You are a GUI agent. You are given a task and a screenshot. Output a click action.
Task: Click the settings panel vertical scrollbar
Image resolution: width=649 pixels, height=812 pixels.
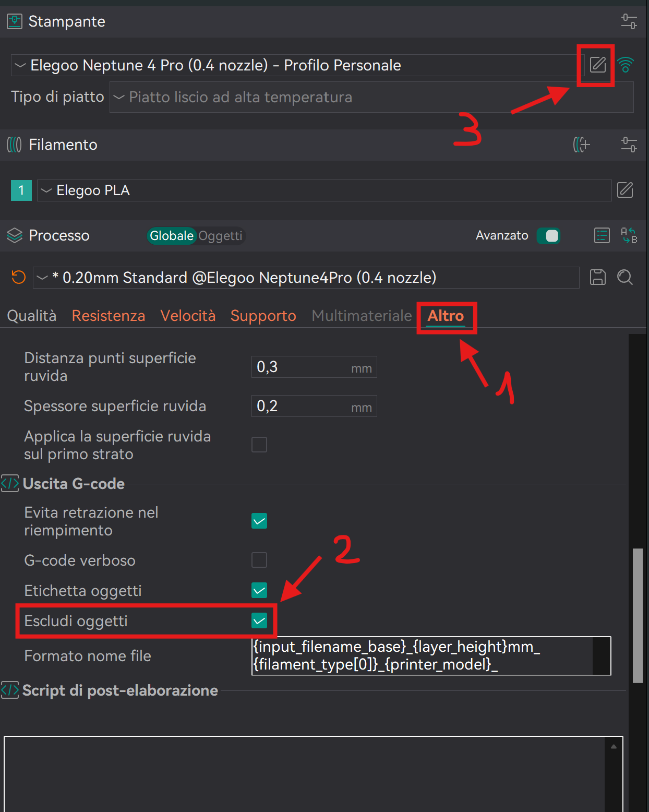click(638, 615)
